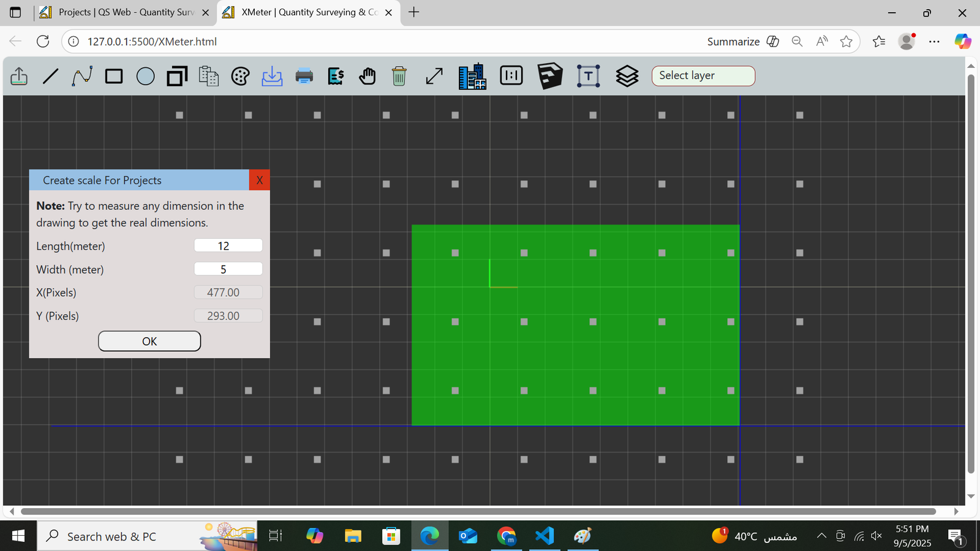Open the cost estimate tool
Viewport: 980px width, 551px height.
tap(335, 75)
